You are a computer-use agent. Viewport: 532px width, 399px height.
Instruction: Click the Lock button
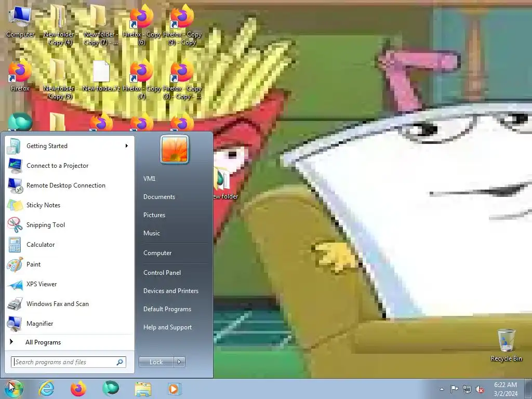coord(156,362)
